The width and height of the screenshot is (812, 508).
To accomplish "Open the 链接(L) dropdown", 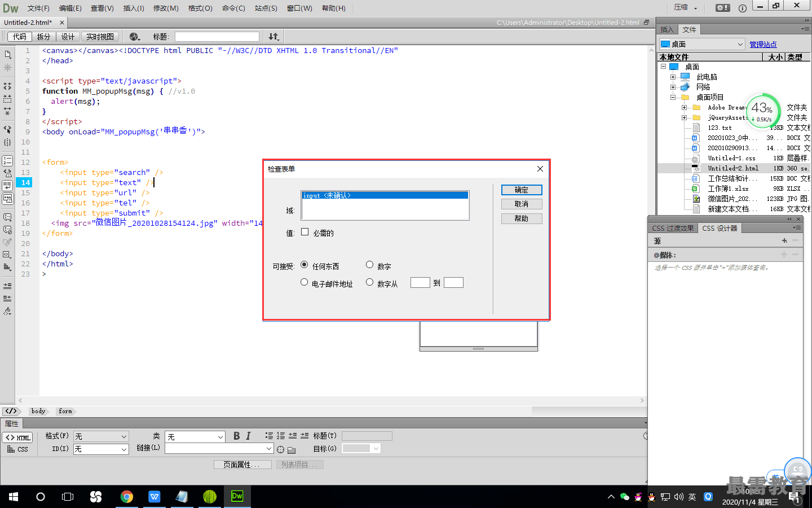I will (219, 448).
